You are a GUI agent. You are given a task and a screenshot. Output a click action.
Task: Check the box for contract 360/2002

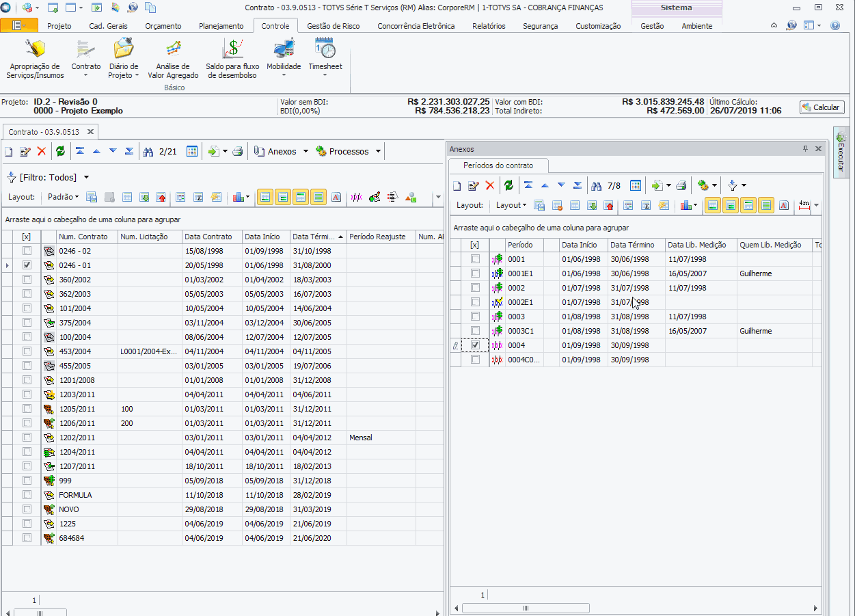27,280
